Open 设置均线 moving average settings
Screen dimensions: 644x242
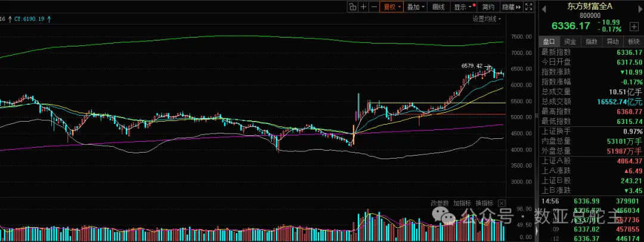[x=487, y=19]
